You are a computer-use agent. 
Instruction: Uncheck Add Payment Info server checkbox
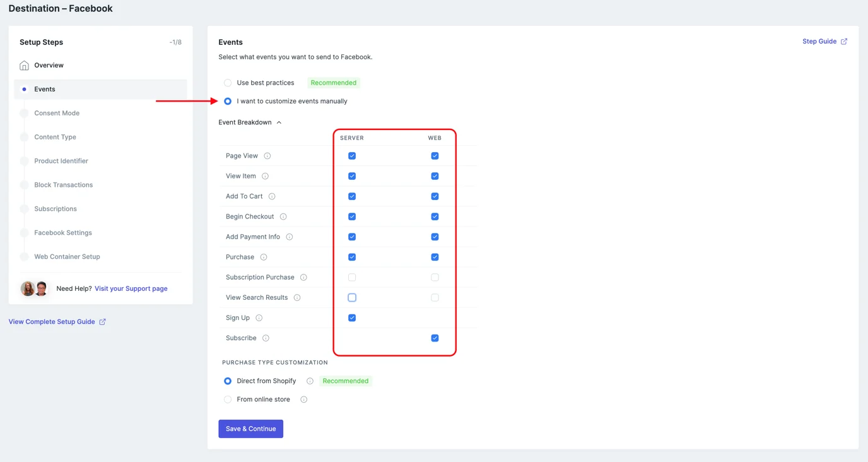tap(352, 237)
